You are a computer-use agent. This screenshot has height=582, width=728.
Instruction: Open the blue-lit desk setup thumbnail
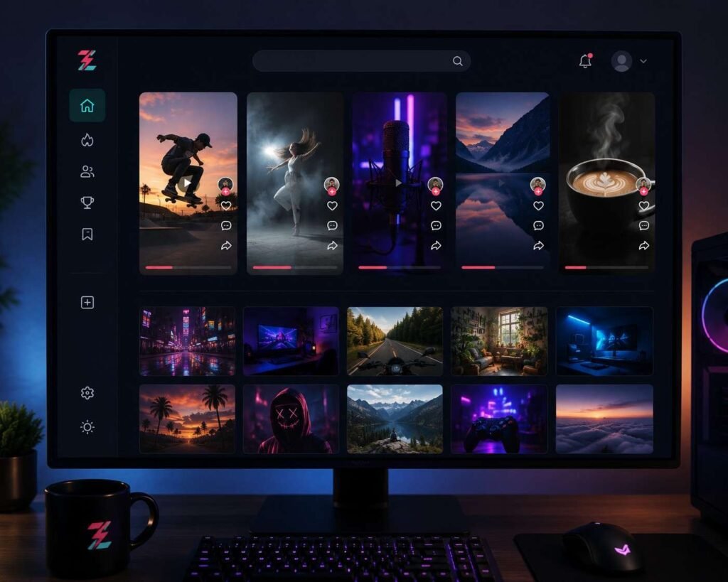(x=604, y=341)
